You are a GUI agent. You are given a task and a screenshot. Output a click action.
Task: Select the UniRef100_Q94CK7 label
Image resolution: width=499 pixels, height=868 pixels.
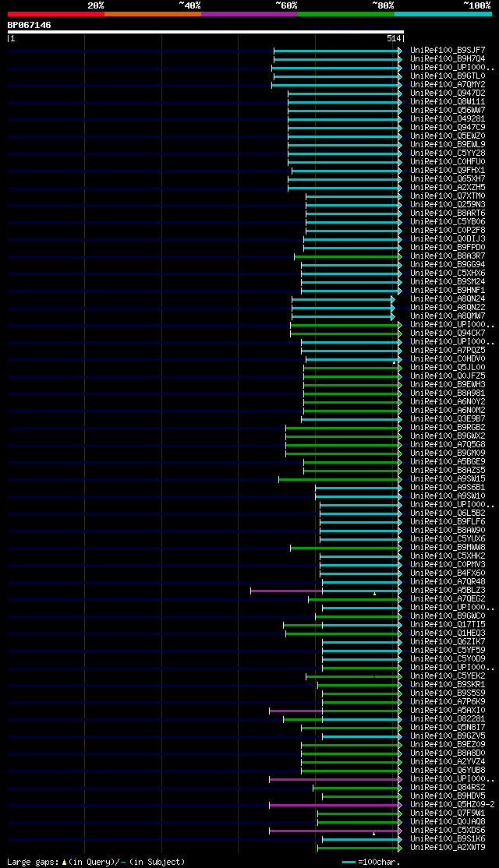click(x=448, y=333)
